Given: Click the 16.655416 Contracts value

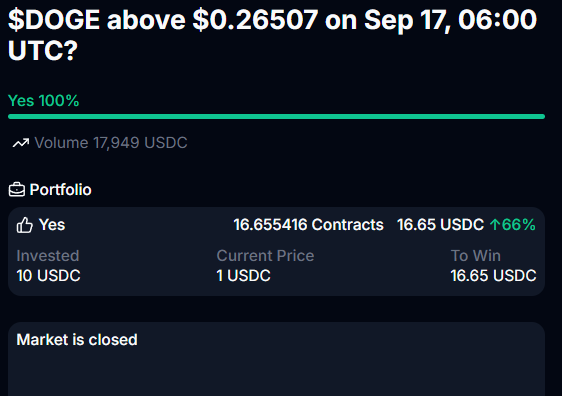Looking at the screenshot, I should click(x=309, y=225).
